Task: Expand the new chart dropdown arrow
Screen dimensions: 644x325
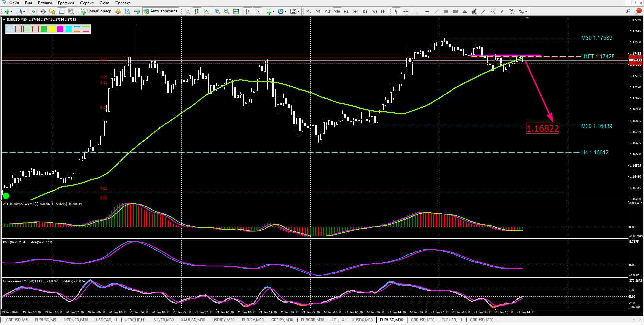Action: 12,11
